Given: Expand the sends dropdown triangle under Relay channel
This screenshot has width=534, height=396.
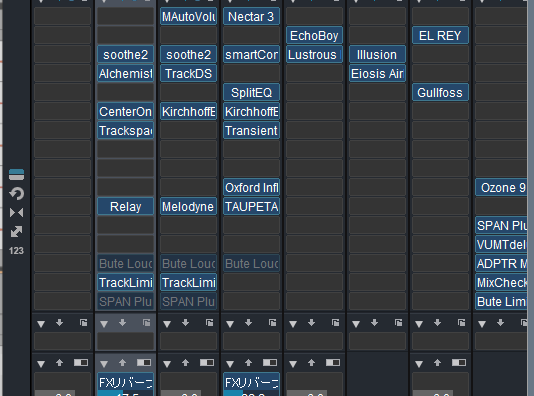Looking at the screenshot, I should click(104, 364).
